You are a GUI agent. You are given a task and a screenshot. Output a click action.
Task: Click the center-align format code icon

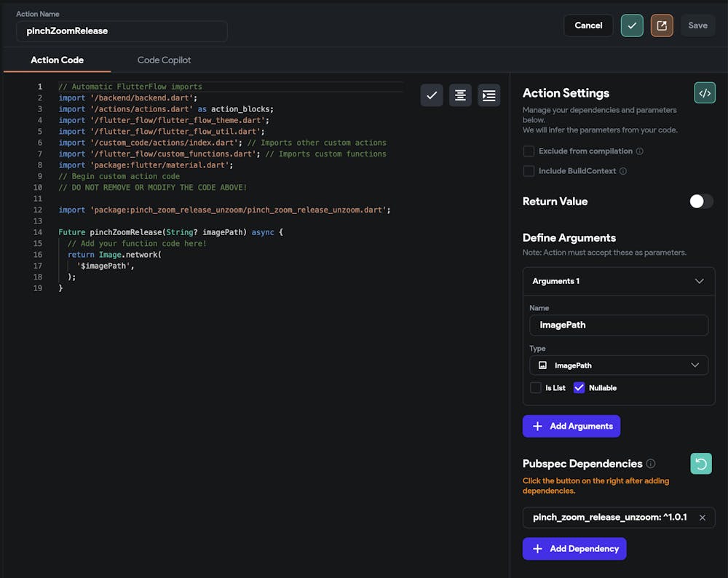click(x=460, y=95)
